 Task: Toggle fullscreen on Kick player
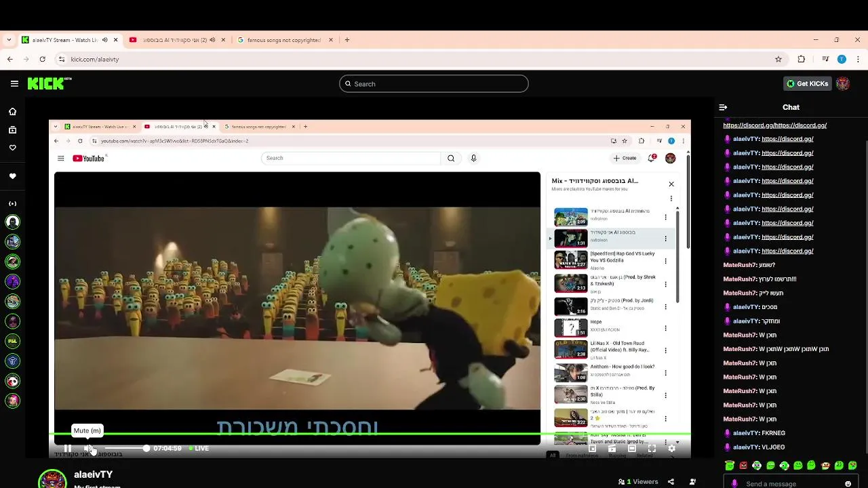click(652, 448)
